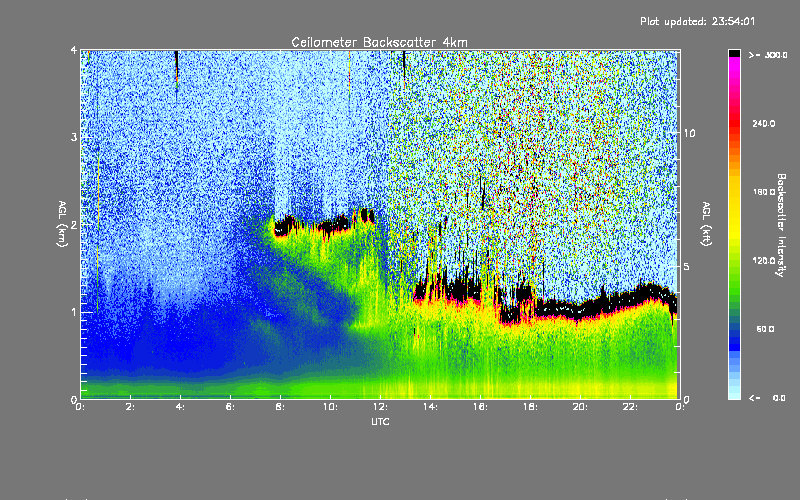Click the '120.0' colorbar value

(x=764, y=261)
